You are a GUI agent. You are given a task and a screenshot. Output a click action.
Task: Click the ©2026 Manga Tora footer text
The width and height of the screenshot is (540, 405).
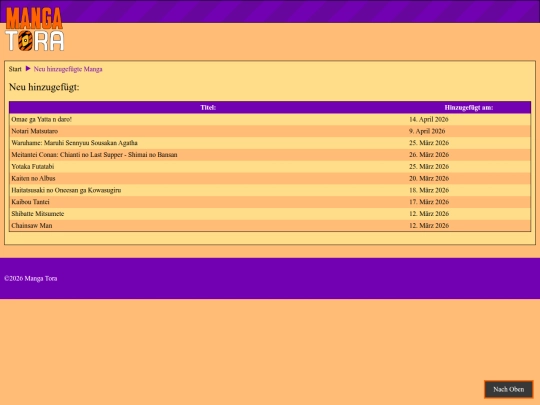tap(31, 279)
